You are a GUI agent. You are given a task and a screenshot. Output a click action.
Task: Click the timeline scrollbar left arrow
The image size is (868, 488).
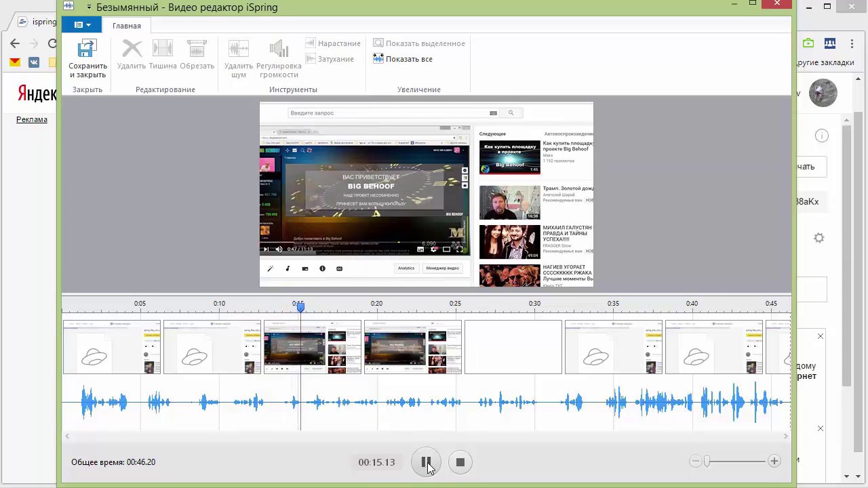tap(66, 436)
